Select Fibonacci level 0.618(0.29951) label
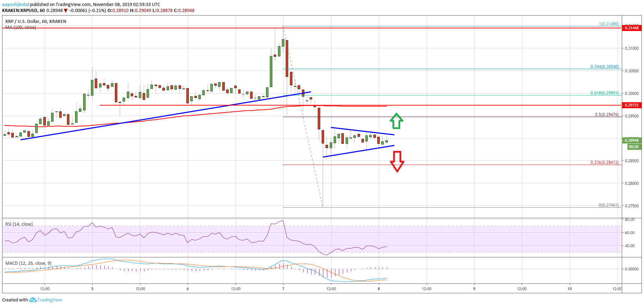 (605, 93)
